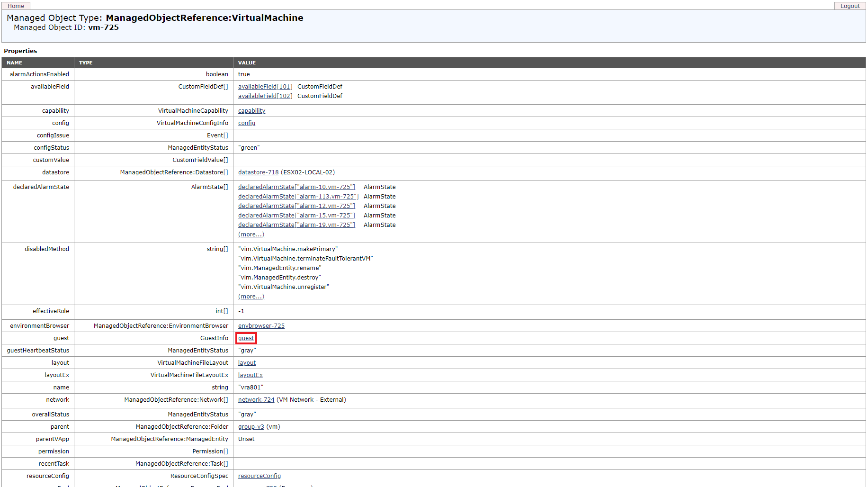Expand more disabledMethod entries

(x=251, y=296)
